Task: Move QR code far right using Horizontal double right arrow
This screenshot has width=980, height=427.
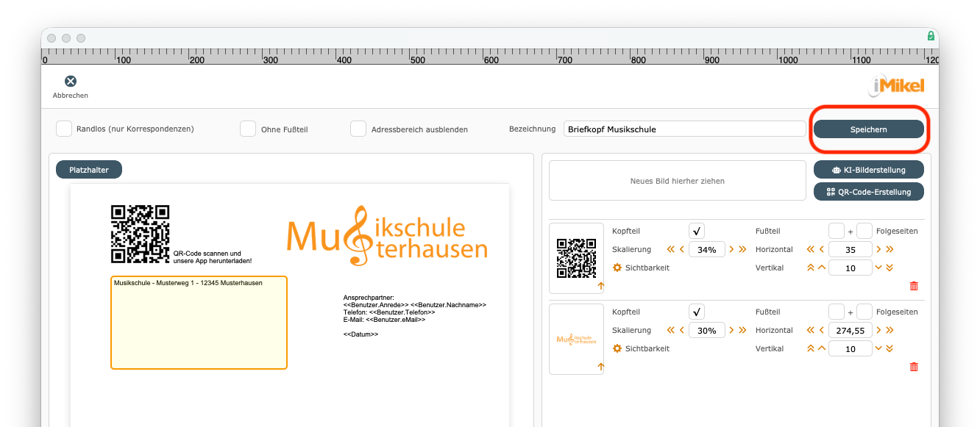Action: coord(890,249)
